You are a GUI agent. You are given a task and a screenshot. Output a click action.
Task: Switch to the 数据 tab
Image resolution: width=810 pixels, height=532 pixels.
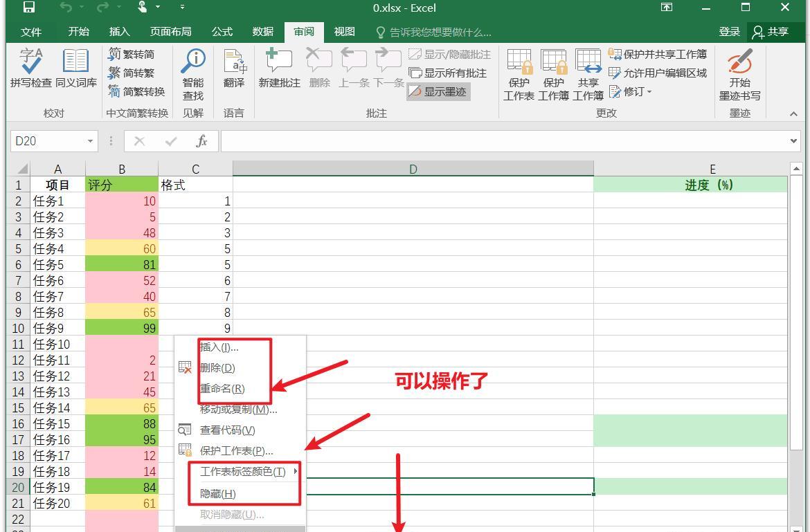tap(263, 31)
